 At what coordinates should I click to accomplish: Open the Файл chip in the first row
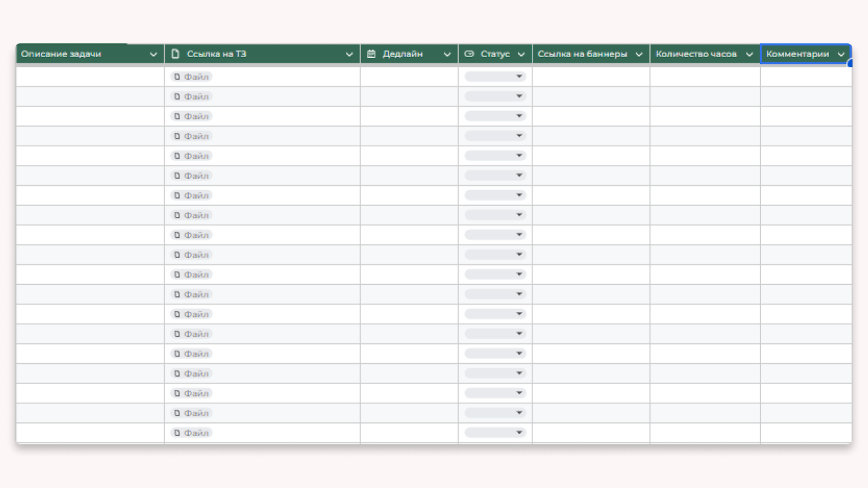(x=191, y=77)
